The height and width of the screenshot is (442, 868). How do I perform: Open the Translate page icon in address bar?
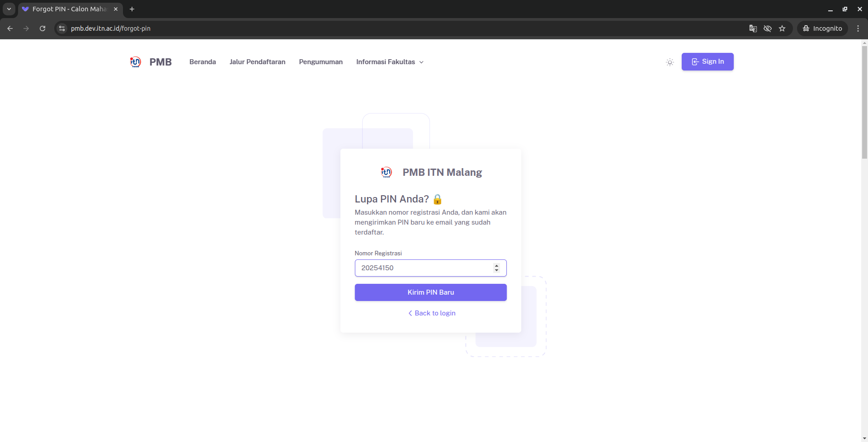coord(753,28)
